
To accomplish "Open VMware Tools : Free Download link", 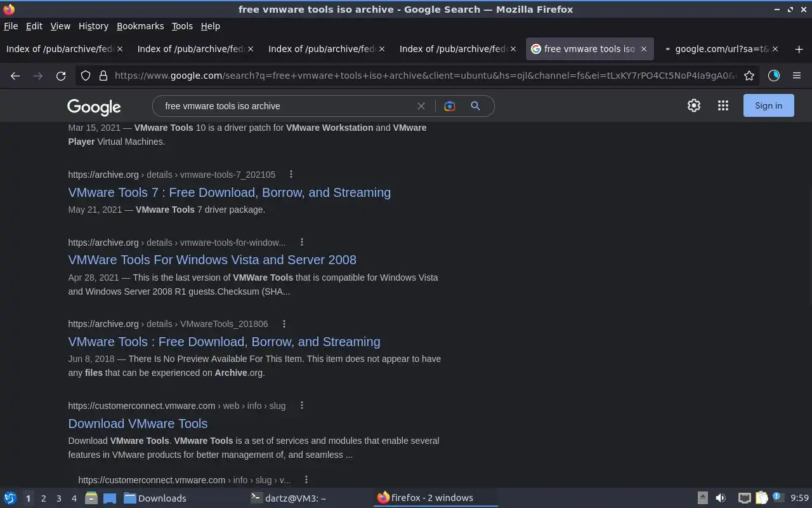I will tap(224, 342).
